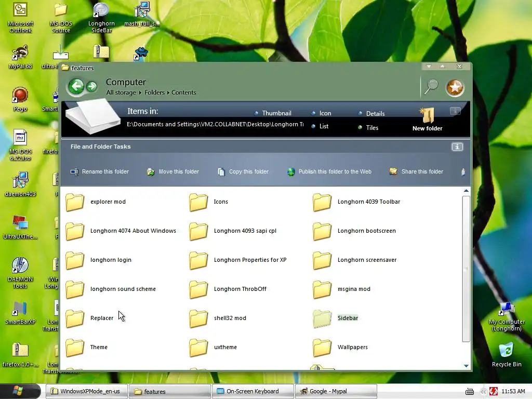Switch to Google - Mypal taskbar button
Screen dimensions: 532x399
click(x=336, y=391)
